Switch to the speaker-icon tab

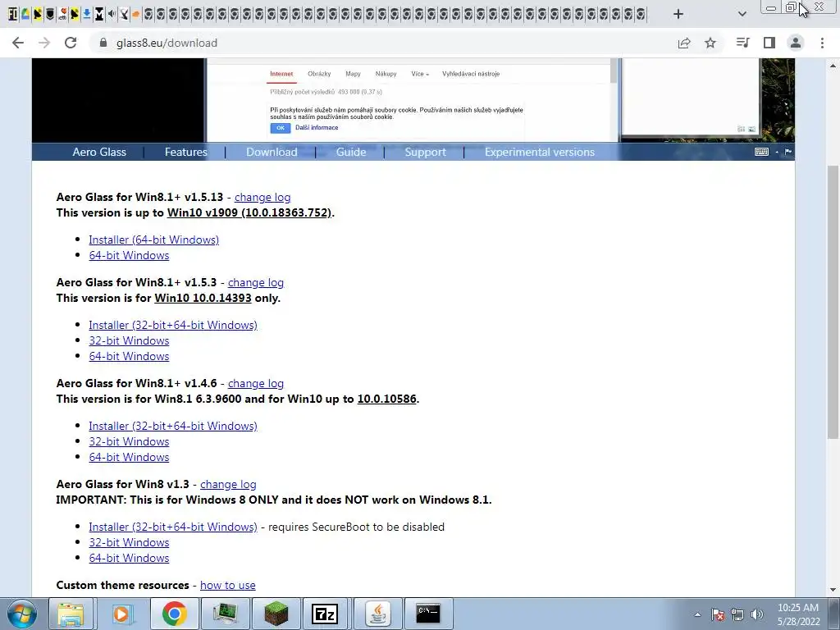112,14
